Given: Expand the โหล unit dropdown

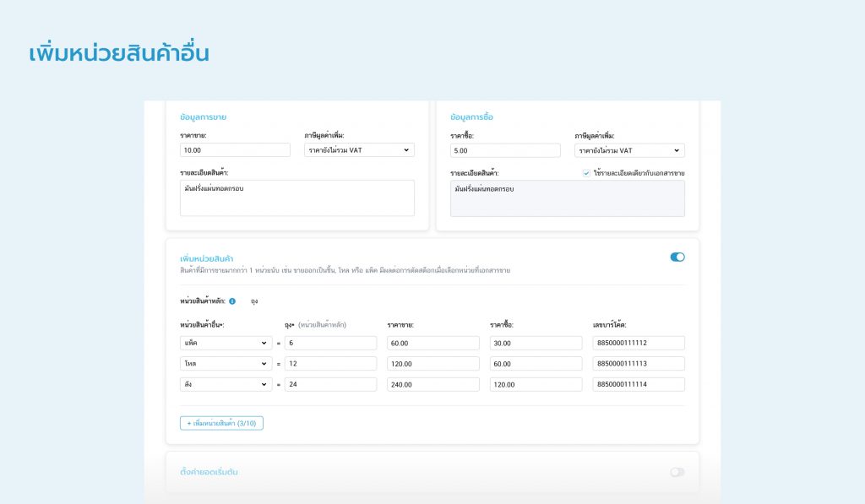Looking at the screenshot, I should click(225, 364).
